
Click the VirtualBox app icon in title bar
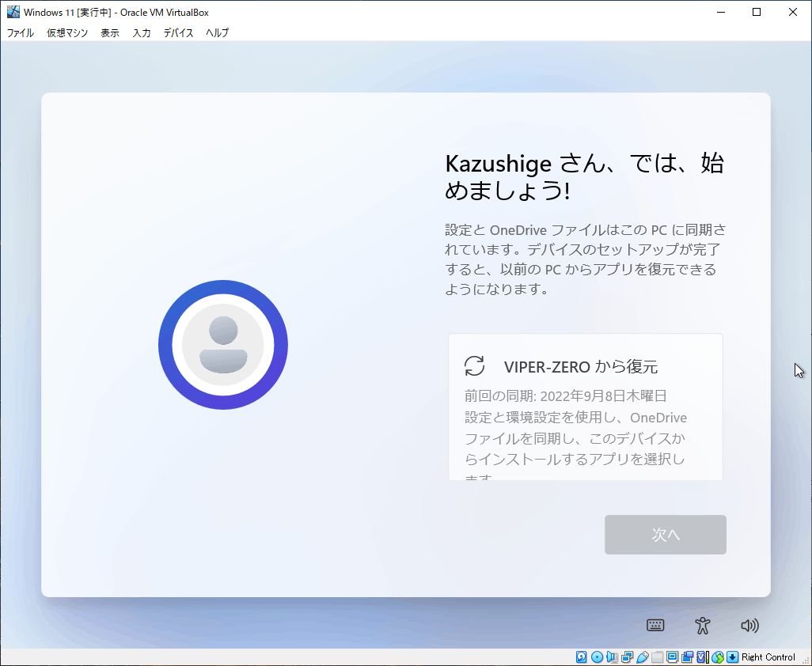pyautogui.click(x=13, y=12)
